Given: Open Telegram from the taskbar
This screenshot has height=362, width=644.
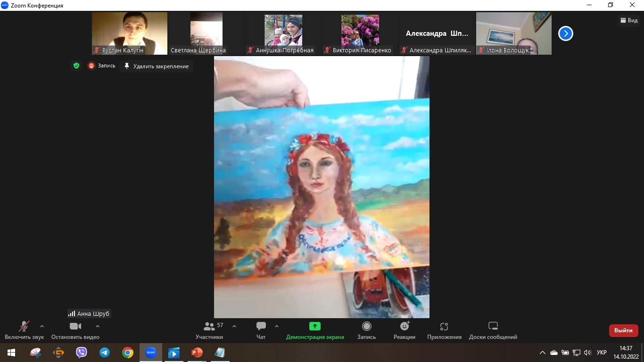Looking at the screenshot, I should [104, 353].
